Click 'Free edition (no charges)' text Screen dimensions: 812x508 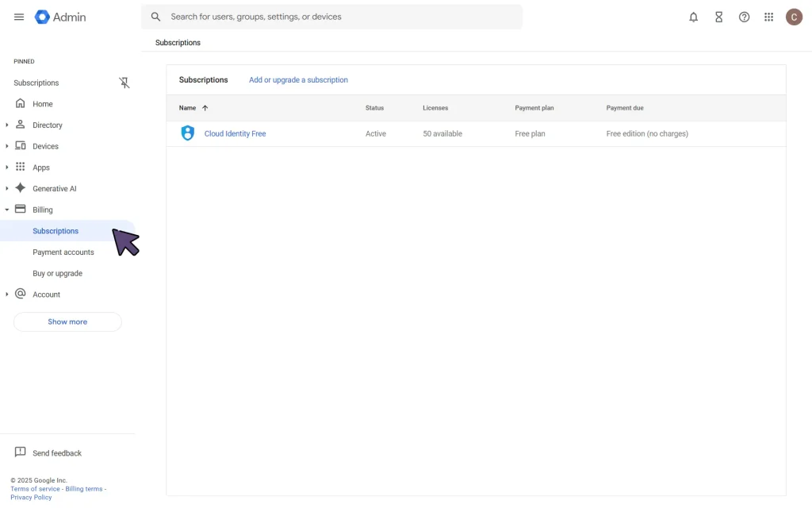click(x=647, y=133)
